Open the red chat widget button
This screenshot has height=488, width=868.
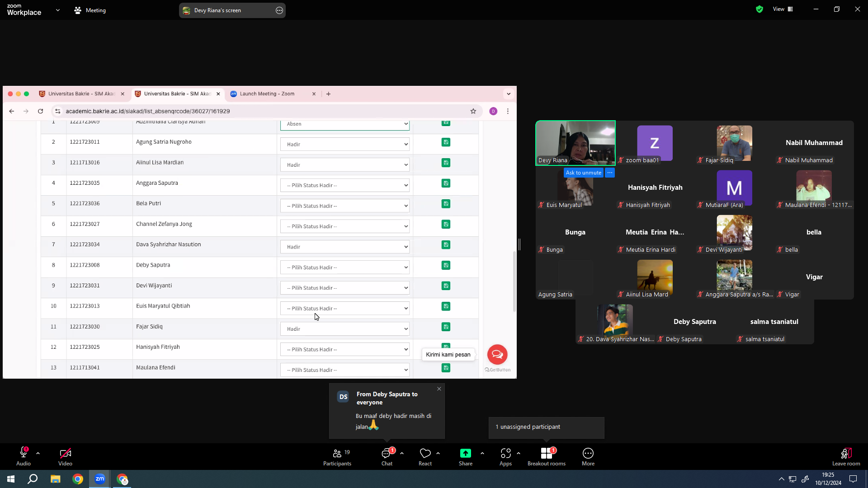(497, 354)
